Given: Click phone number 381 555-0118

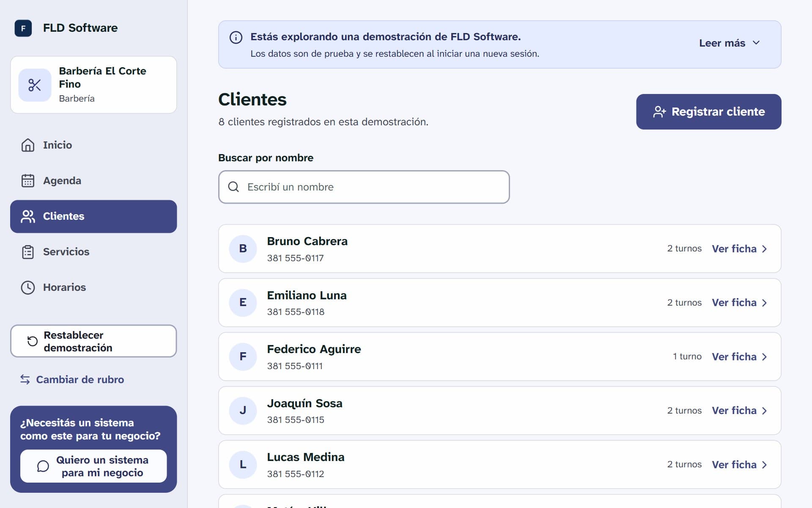Looking at the screenshot, I should point(296,312).
